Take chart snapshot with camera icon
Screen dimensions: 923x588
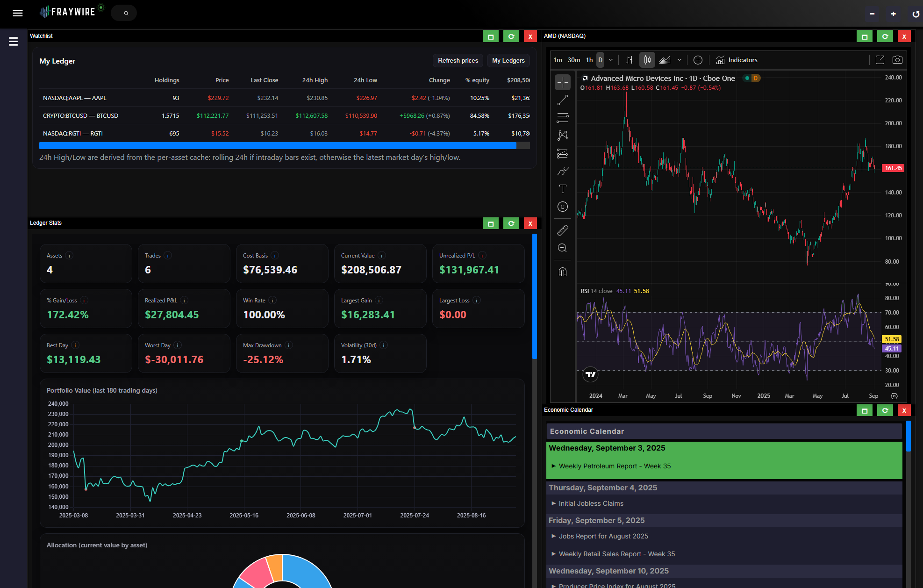[x=897, y=60]
